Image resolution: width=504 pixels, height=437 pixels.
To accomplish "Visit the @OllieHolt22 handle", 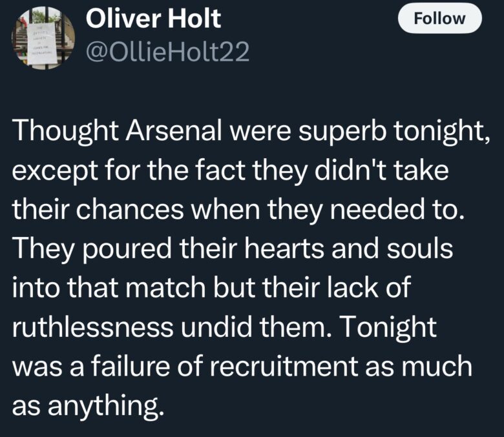I will (x=167, y=52).
